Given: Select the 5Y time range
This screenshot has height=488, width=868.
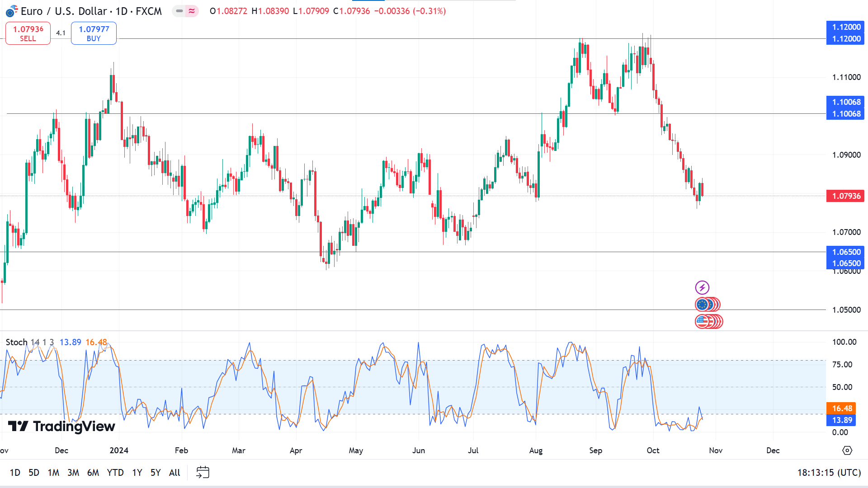Looking at the screenshot, I should pyautogui.click(x=156, y=473).
